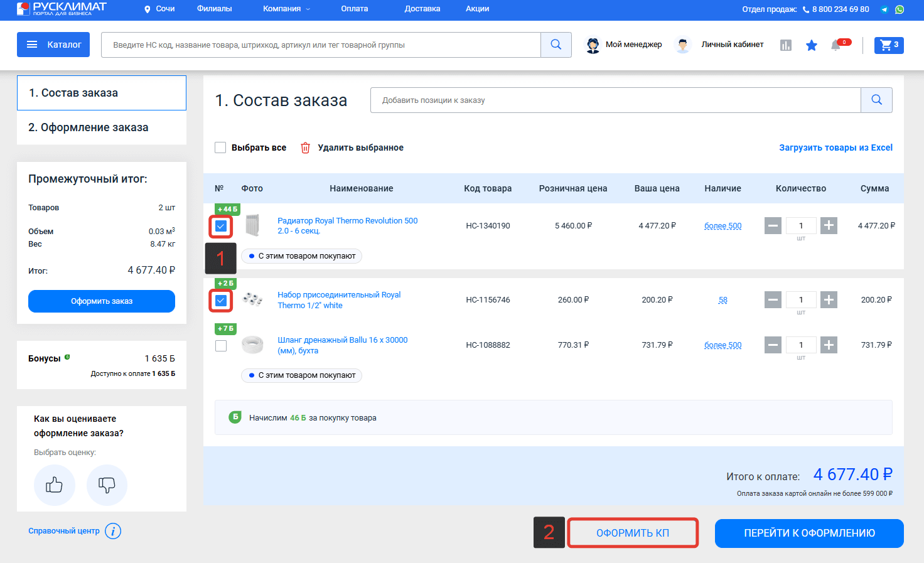This screenshot has width=924, height=563.
Task: Click the info icon near Справочный центр
Action: click(113, 531)
